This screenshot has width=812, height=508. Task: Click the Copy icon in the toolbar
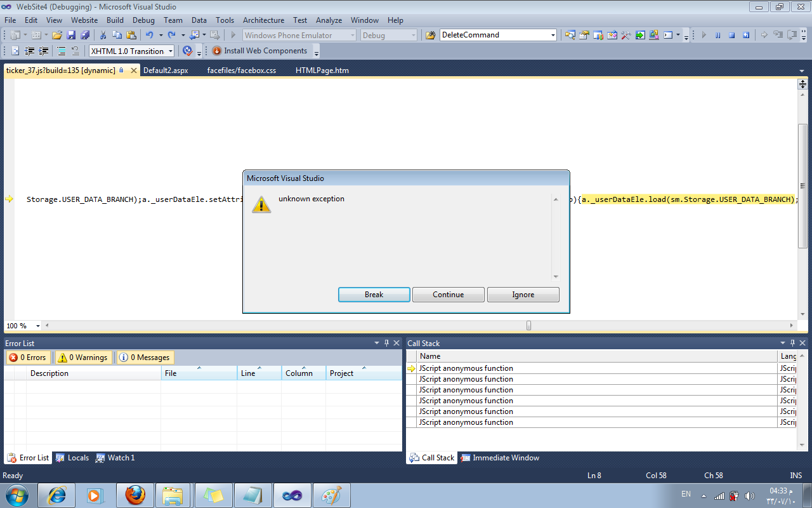116,36
